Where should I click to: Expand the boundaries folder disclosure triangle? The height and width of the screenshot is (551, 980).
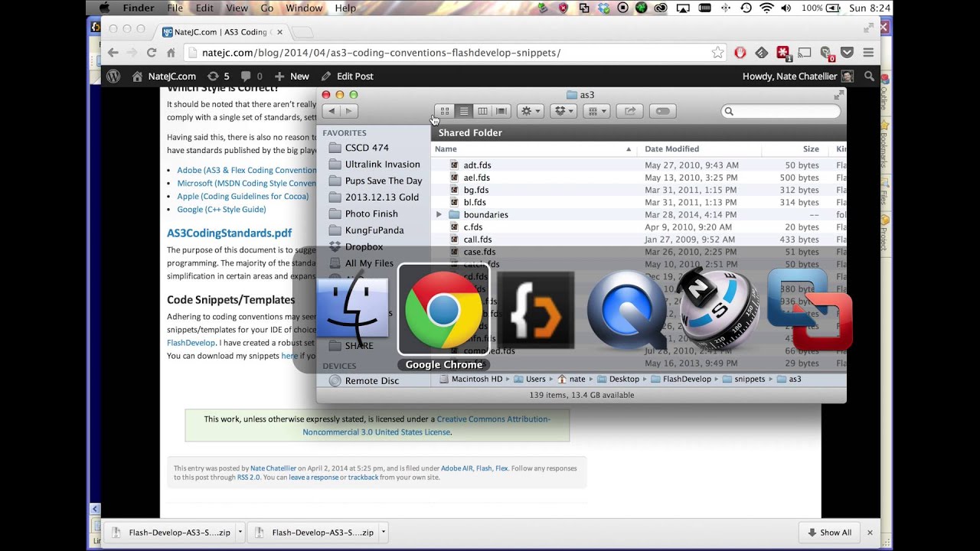click(439, 215)
